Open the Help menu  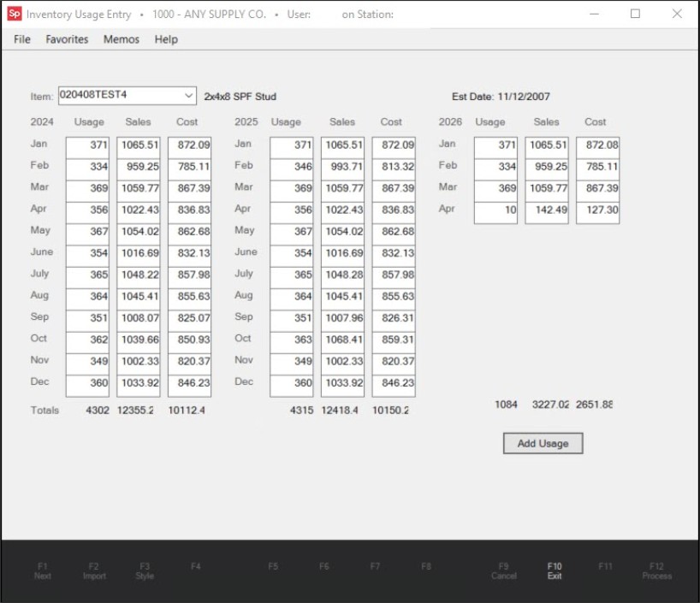tap(166, 39)
